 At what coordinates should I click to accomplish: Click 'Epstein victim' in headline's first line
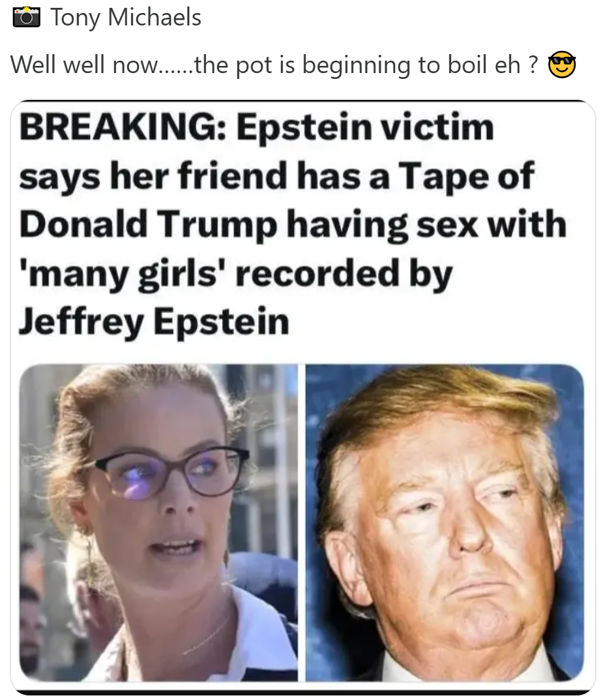[365, 127]
